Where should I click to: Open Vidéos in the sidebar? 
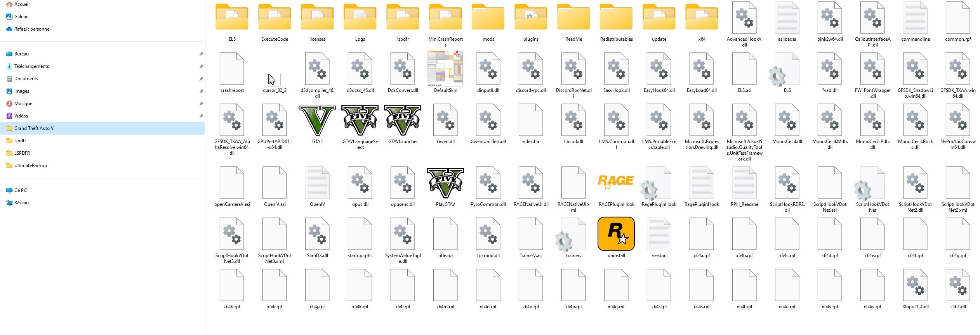pos(21,116)
